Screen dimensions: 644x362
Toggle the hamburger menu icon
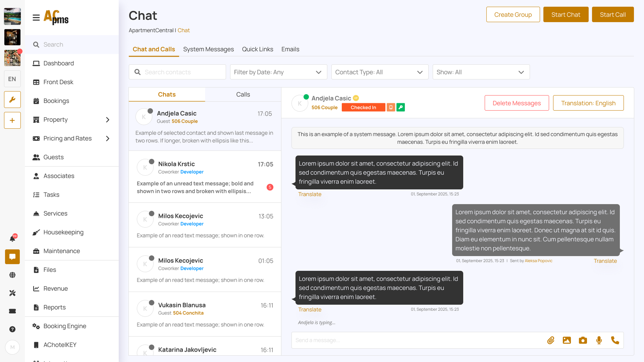pos(36,17)
